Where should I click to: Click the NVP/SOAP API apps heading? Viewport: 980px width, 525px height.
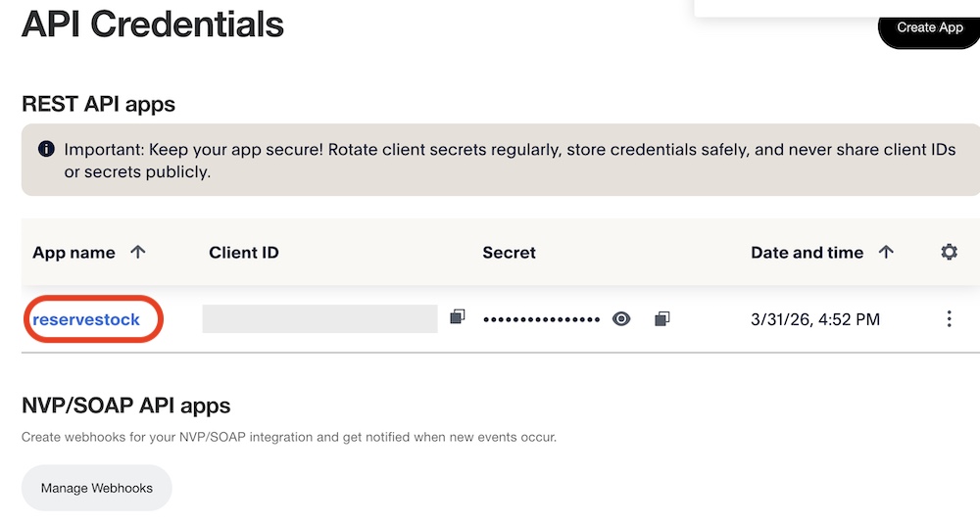coord(125,406)
